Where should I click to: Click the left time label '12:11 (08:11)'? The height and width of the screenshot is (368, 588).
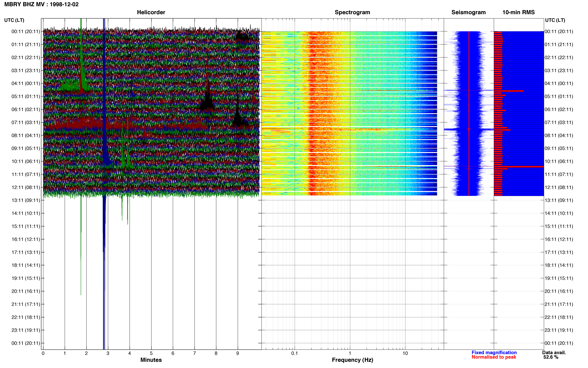pyautogui.click(x=26, y=187)
